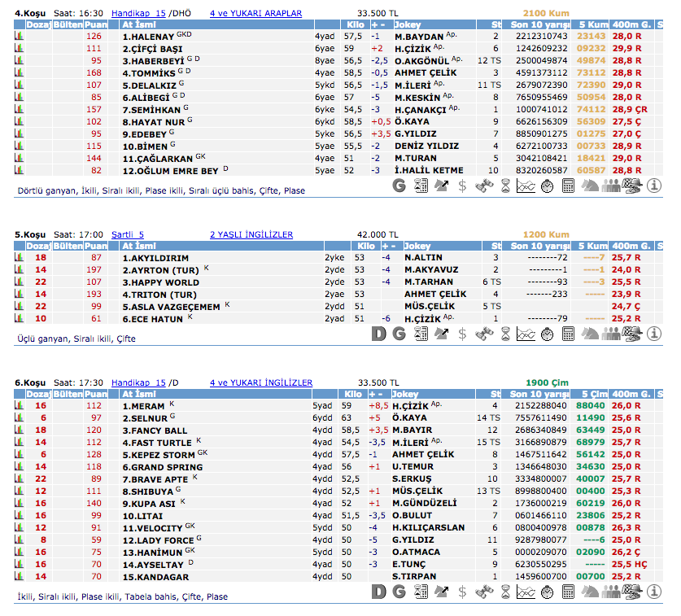
Task: Click the people group icon under race 6
Action: 611,592
